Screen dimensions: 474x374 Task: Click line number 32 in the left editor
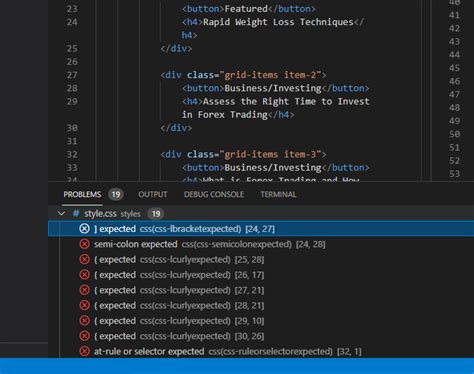coord(72,154)
